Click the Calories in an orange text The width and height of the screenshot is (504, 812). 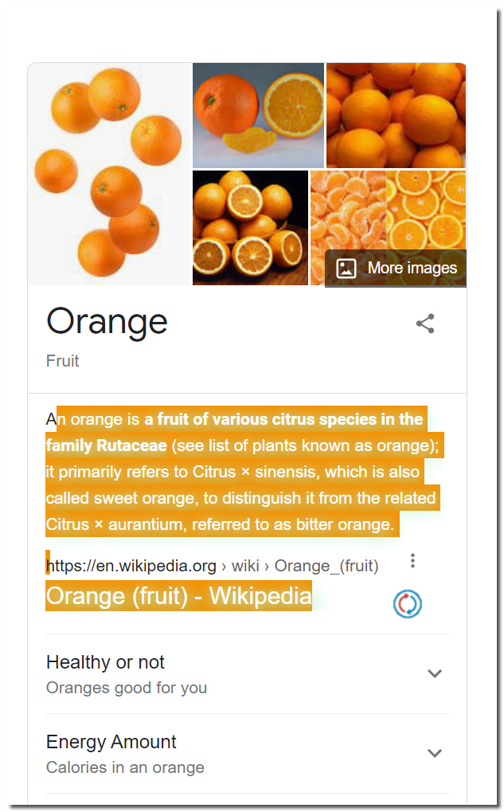point(126,767)
